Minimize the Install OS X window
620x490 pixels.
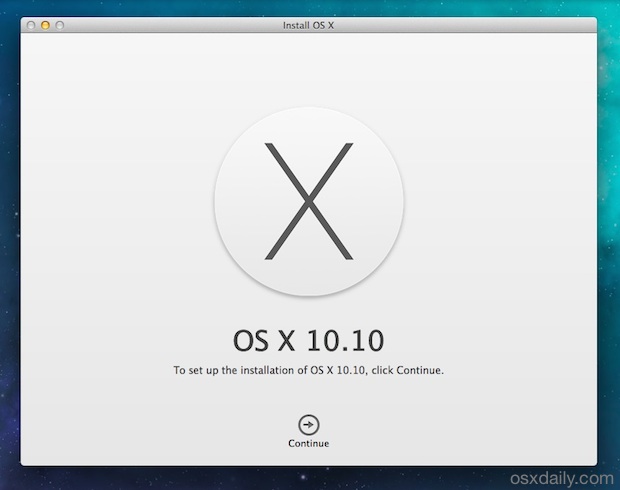click(x=45, y=25)
